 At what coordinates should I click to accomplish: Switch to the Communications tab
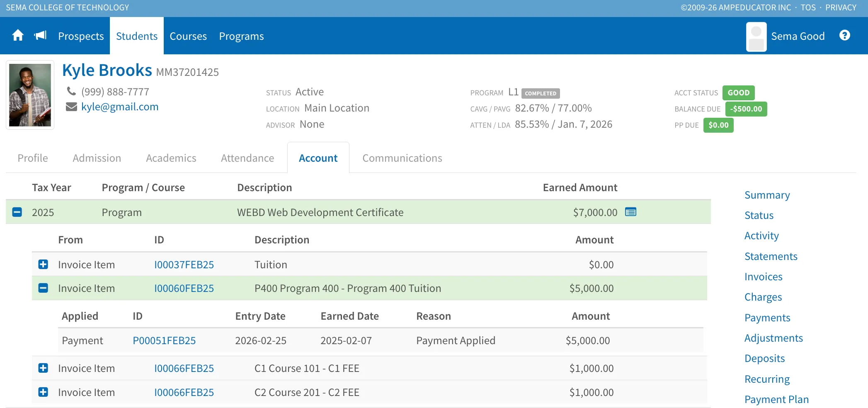(x=402, y=158)
